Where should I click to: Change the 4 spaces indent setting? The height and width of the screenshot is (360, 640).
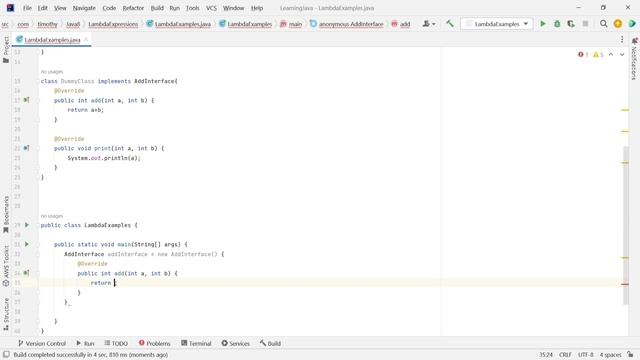tap(610, 355)
